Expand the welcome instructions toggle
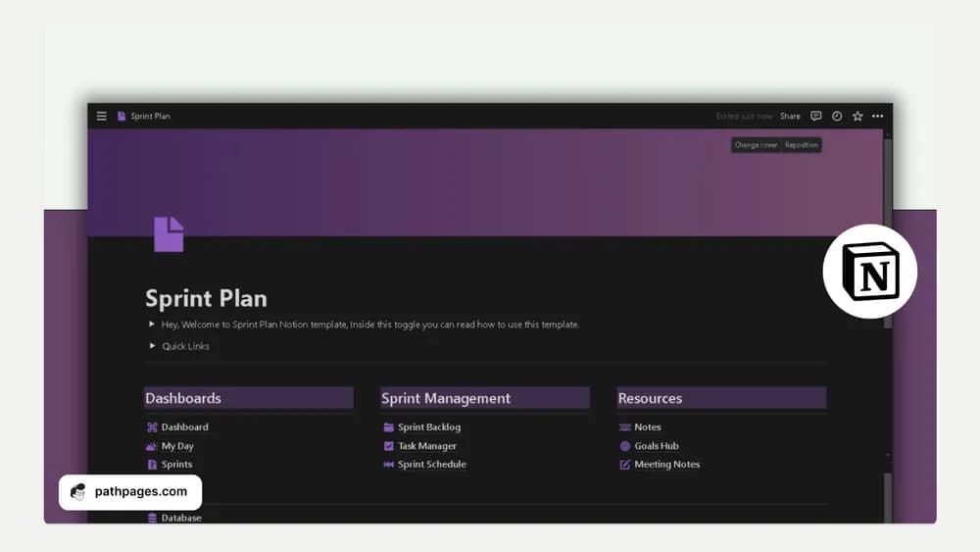The height and width of the screenshot is (552, 980). pos(151,324)
